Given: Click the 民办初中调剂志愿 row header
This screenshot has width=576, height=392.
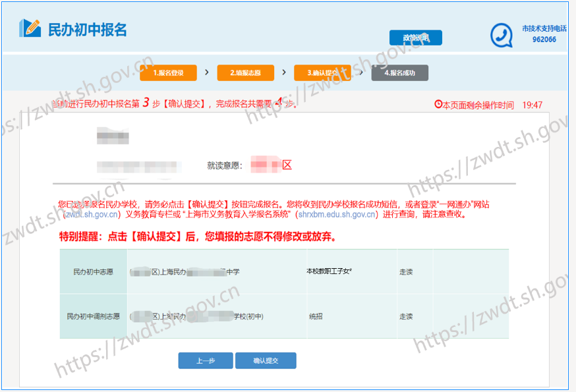Looking at the screenshot, I should (x=94, y=316).
